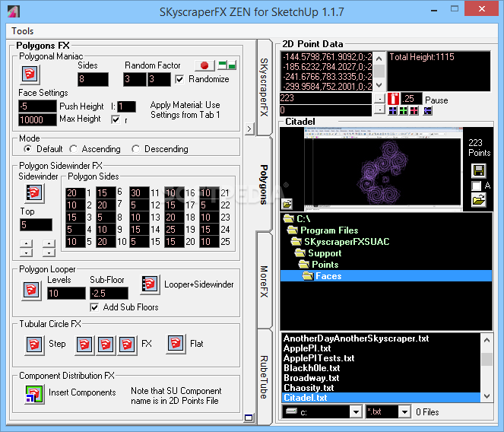
Task: Click the right arrow button beside tab strip
Action: (x=249, y=129)
